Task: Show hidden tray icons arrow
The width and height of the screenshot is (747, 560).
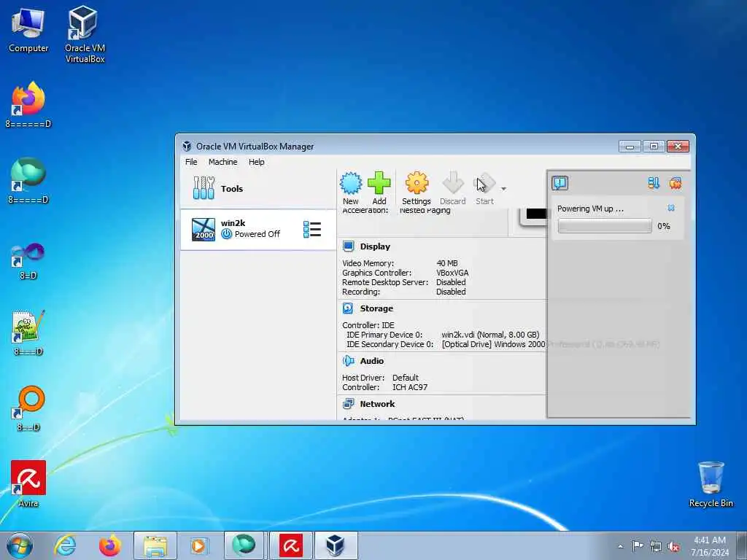Action: (620, 546)
